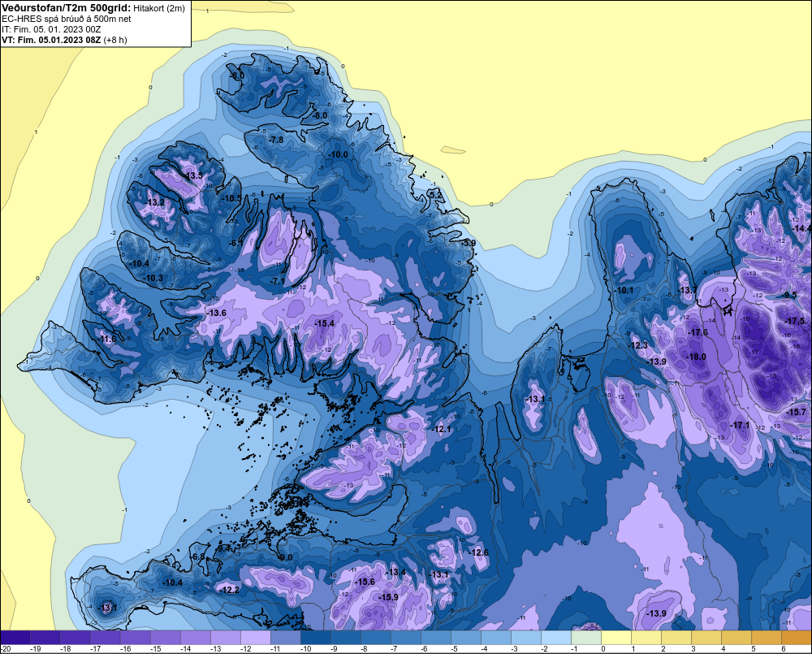This screenshot has height=654, width=812.
Task: Click the -13.5 temperature label
Action: click(x=193, y=175)
